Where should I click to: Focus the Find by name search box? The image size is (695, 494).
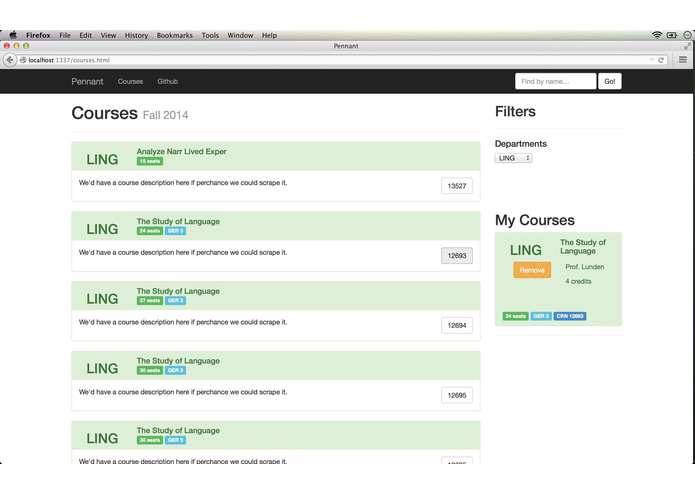coord(555,82)
